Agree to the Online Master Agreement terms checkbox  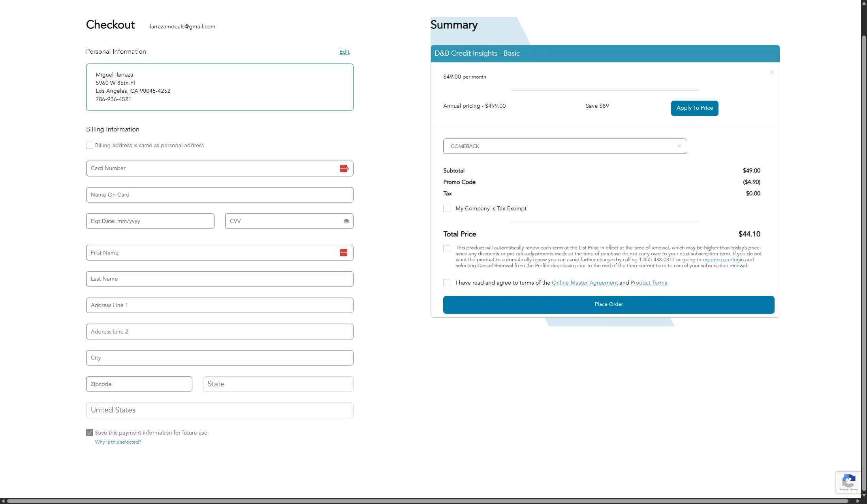click(447, 283)
